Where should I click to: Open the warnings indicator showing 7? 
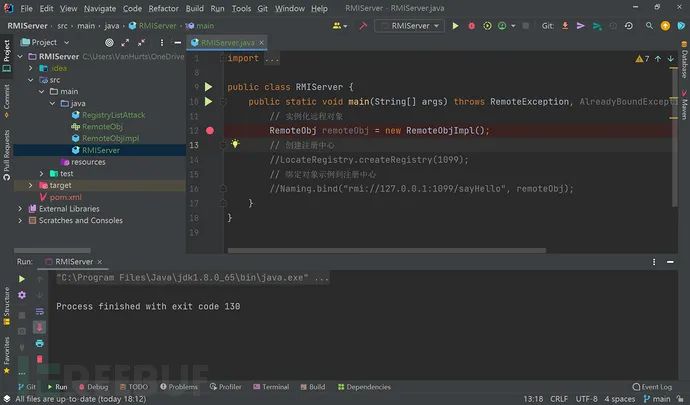[642, 59]
